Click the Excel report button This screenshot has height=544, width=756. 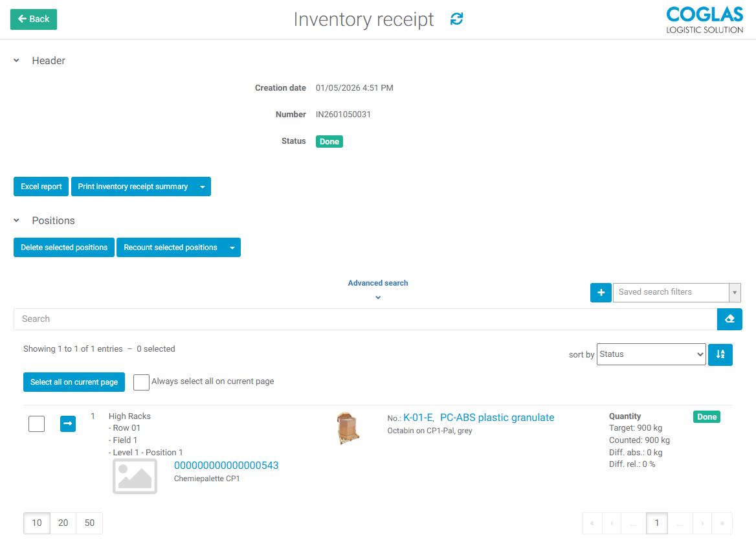41,187
